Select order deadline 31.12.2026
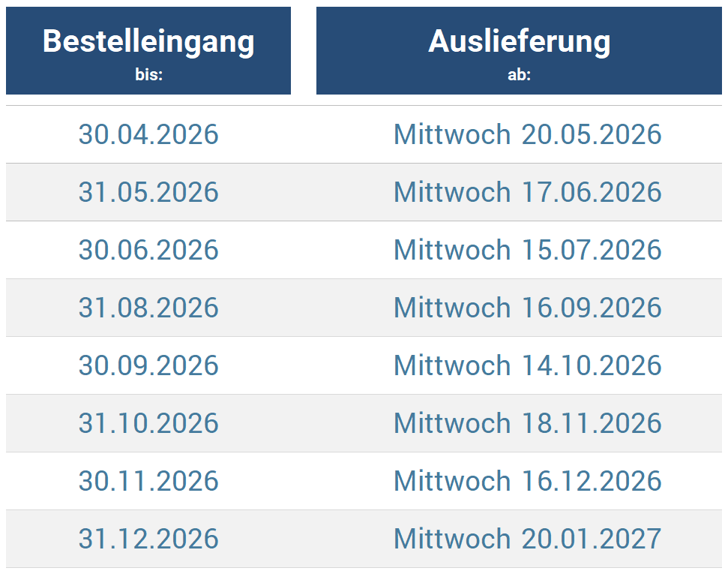The width and height of the screenshot is (728, 577). pos(148,539)
